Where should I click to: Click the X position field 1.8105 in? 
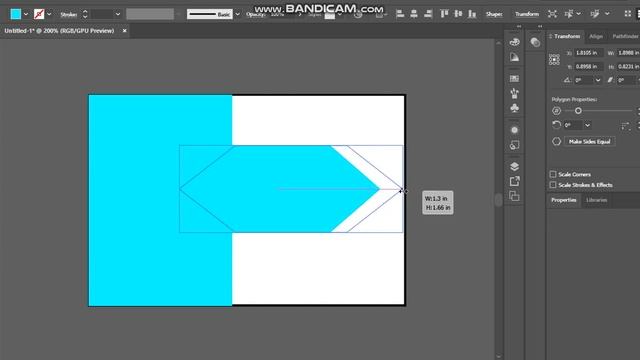point(588,53)
